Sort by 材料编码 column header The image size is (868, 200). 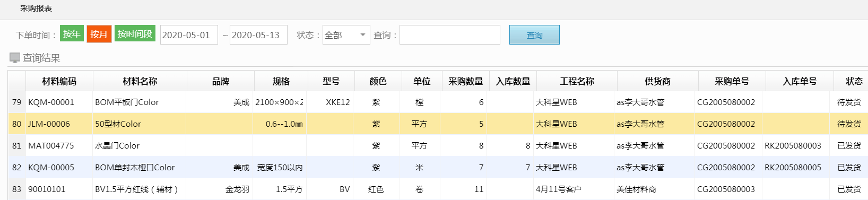coord(59,81)
